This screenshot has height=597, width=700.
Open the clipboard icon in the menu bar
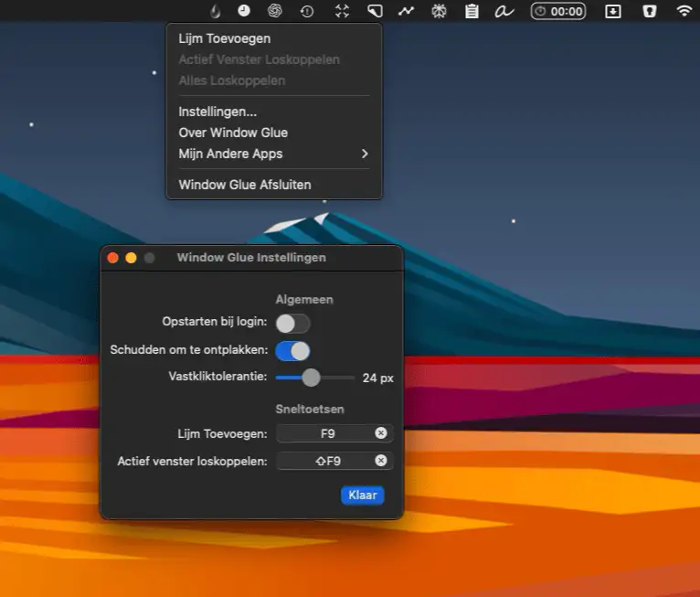[x=472, y=11]
